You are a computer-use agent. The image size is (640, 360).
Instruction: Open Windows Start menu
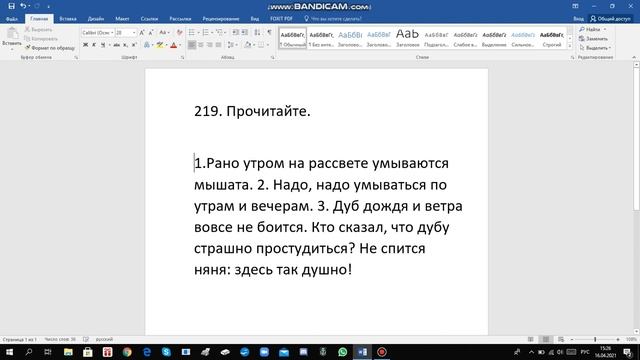click(x=9, y=352)
